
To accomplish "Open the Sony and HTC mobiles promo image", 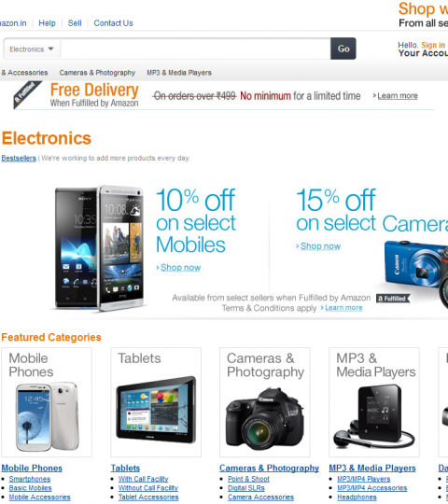I will point(99,248).
